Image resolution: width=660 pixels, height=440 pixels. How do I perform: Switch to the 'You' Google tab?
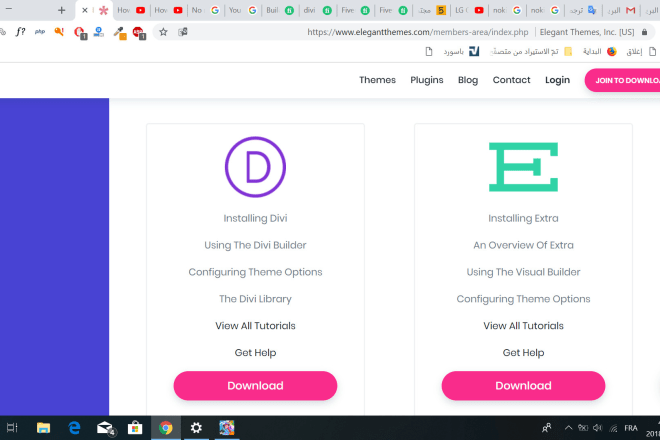(x=243, y=10)
